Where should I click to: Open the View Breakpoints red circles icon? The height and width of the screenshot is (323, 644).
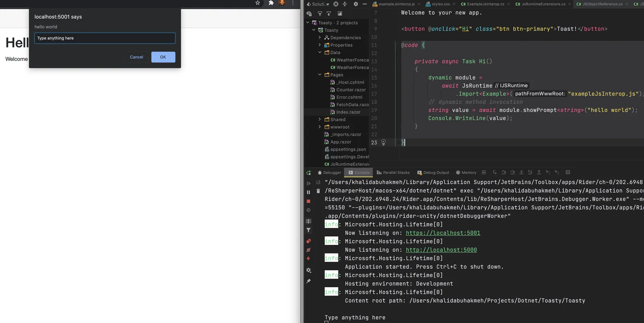tap(309, 241)
